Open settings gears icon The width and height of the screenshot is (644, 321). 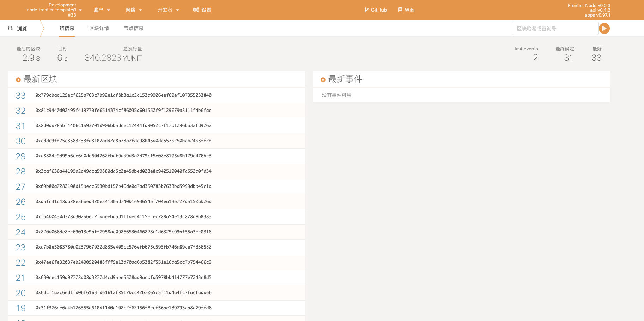pyautogui.click(x=196, y=10)
